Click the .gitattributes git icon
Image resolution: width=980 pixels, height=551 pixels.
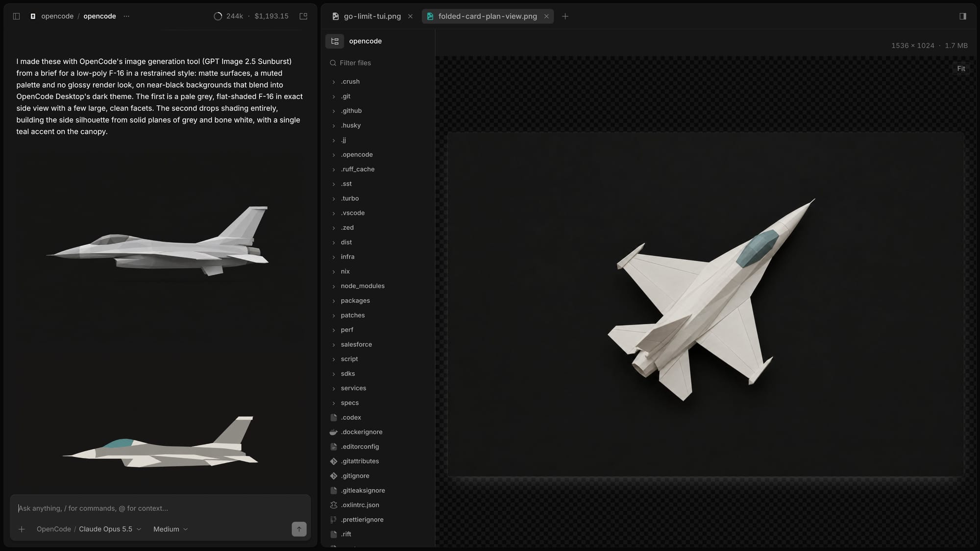334,461
